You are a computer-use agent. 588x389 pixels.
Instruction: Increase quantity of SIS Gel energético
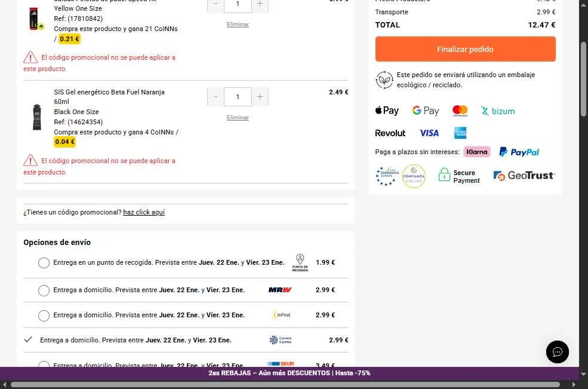(x=260, y=97)
